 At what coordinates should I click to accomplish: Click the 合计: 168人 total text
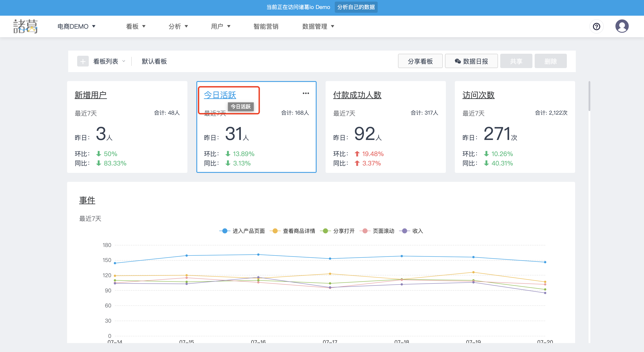click(x=295, y=113)
